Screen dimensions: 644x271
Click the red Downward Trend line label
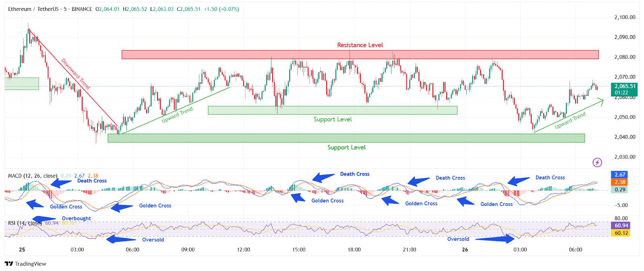76,73
